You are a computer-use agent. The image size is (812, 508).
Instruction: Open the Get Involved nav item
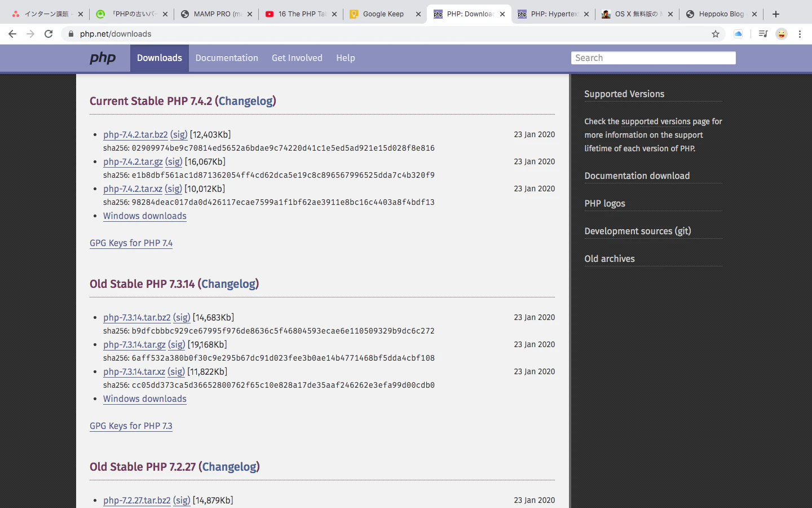click(x=297, y=58)
